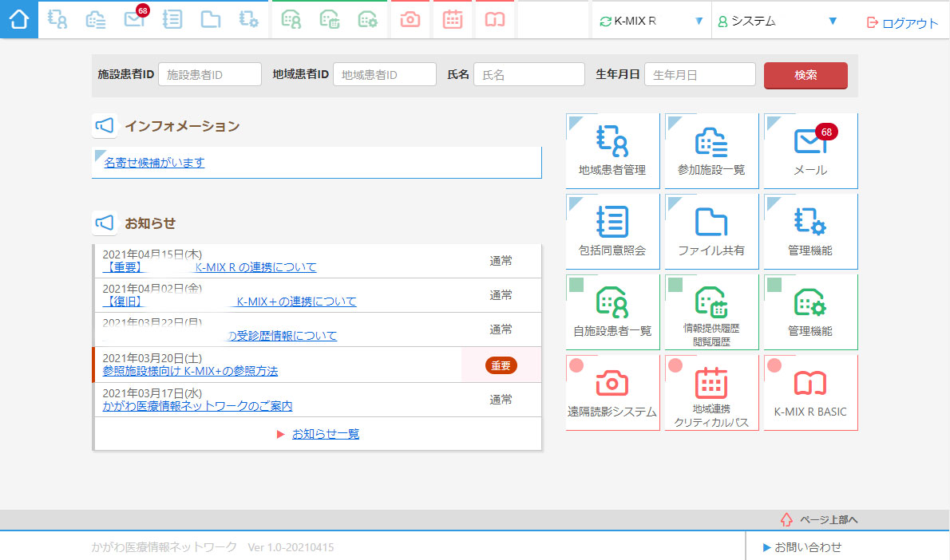Open the 自施設患者一覧 tile
Screen dimensions: 950x560
pos(612,312)
